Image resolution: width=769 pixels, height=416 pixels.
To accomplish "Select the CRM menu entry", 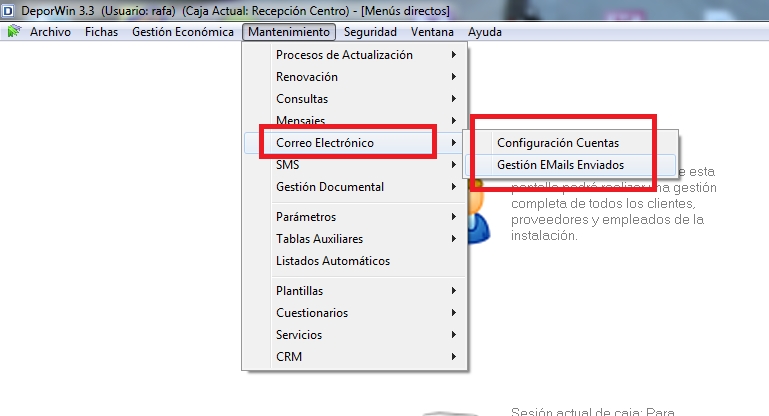I will point(354,357).
